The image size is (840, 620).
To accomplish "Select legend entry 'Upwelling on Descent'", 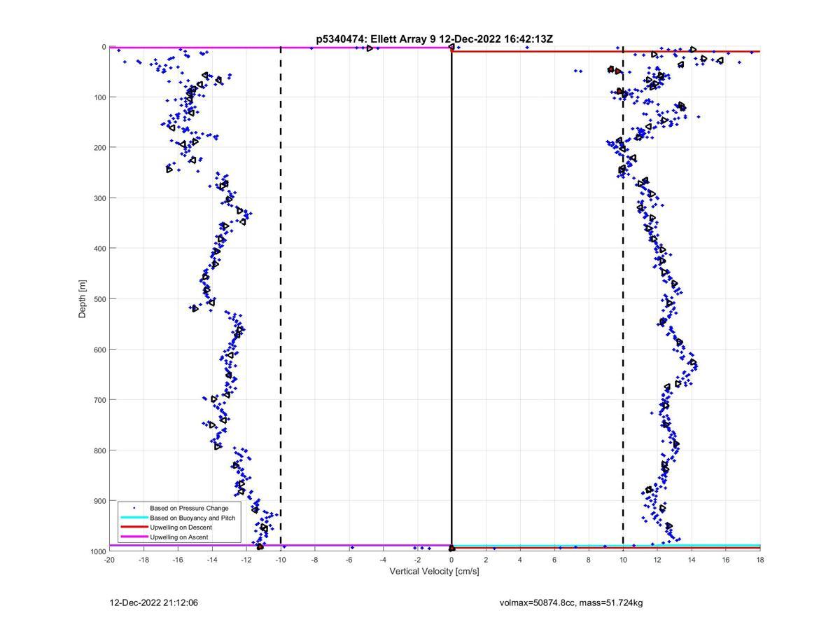I will (x=181, y=528).
